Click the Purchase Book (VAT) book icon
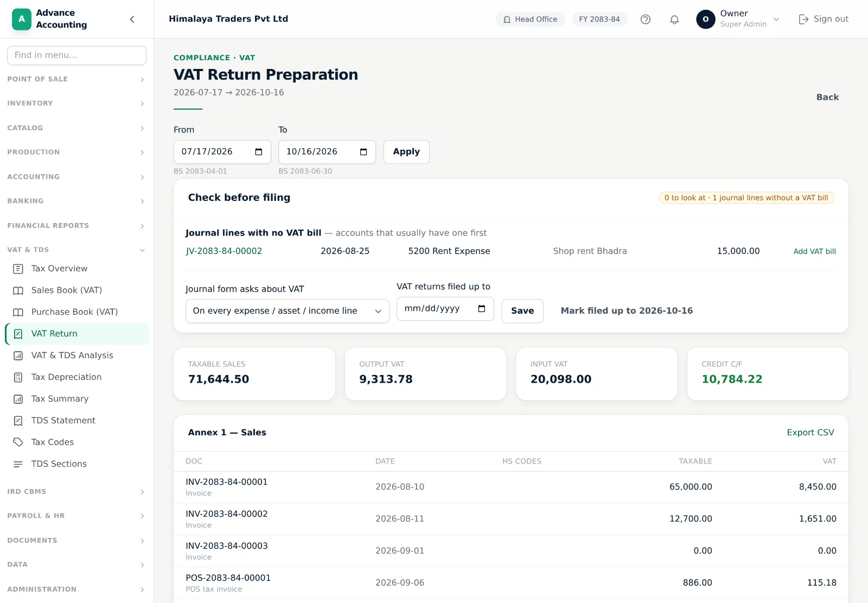Viewport: 868px width, 603px height. click(x=18, y=312)
